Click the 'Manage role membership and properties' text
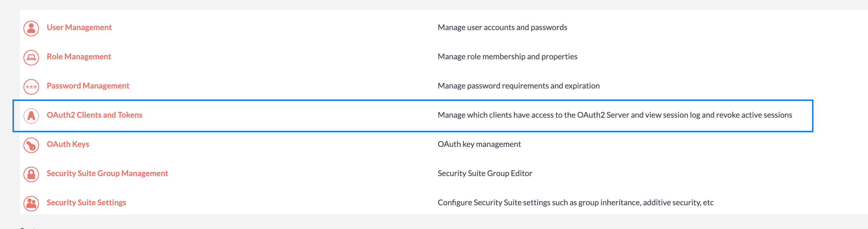The image size is (868, 229). point(507,57)
